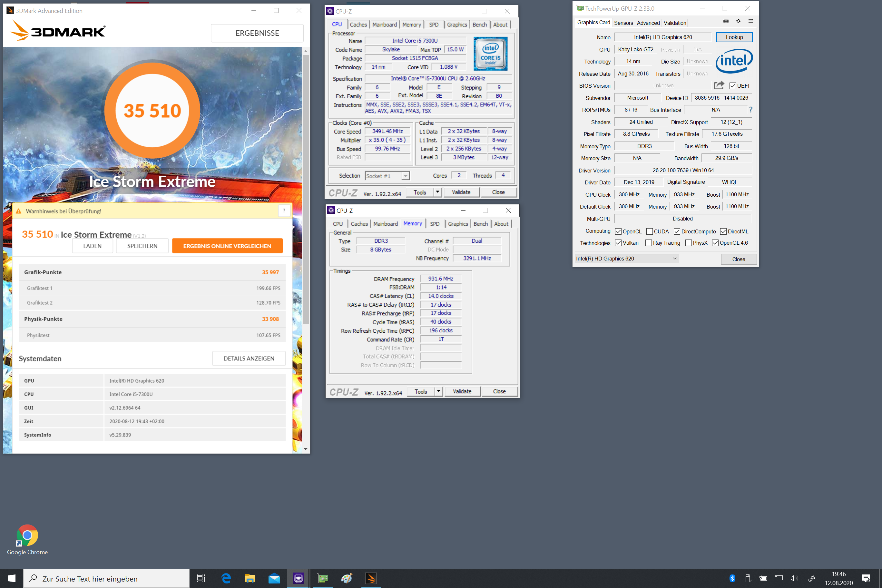Click the LADEN button

(92, 246)
